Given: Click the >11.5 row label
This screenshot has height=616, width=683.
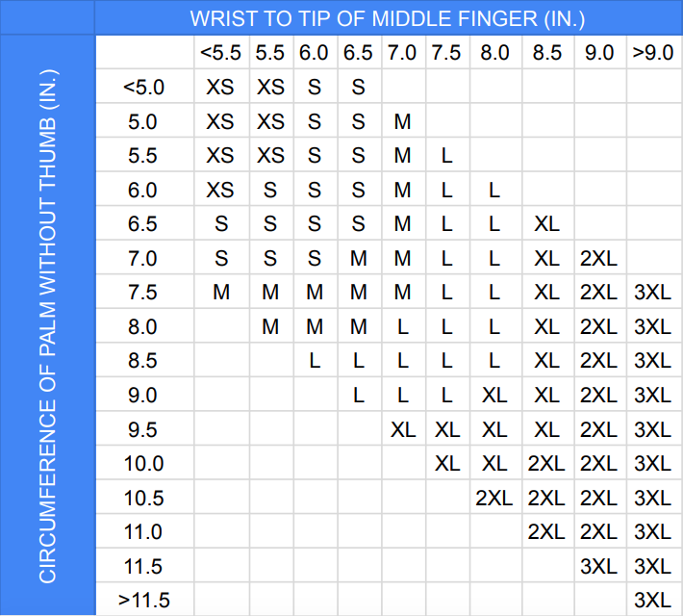Looking at the screenshot, I should click(144, 601).
